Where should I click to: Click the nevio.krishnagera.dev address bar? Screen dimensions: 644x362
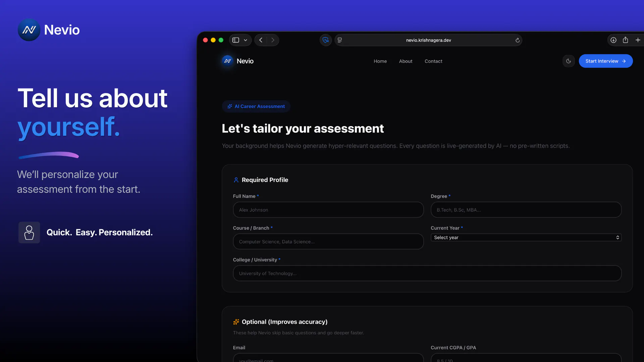(x=428, y=40)
